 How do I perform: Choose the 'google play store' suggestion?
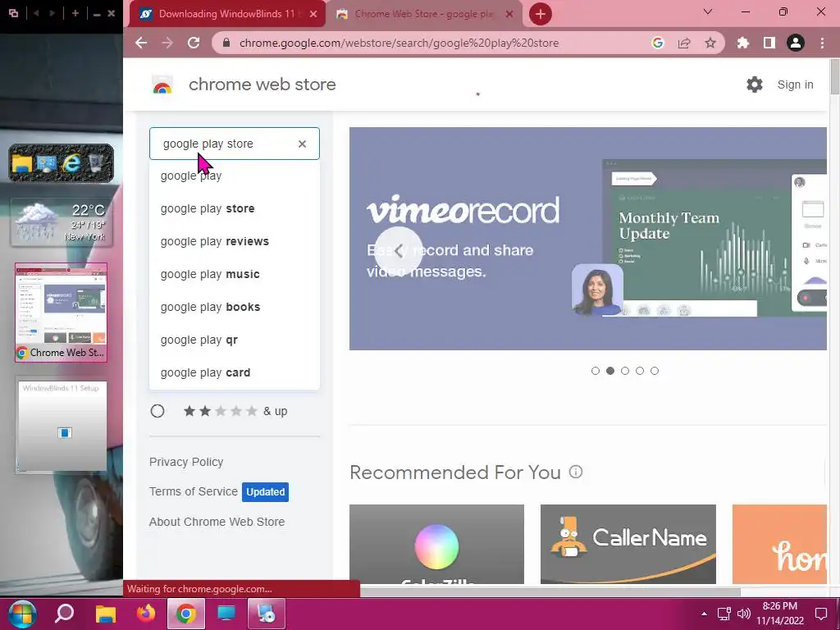[235, 208]
